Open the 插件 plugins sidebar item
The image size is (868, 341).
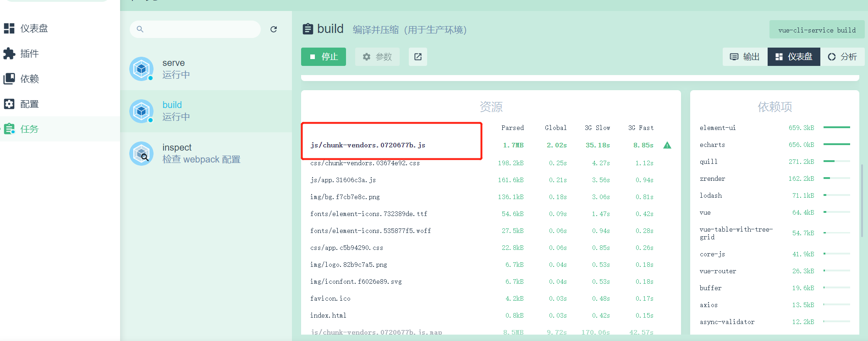tap(60, 54)
